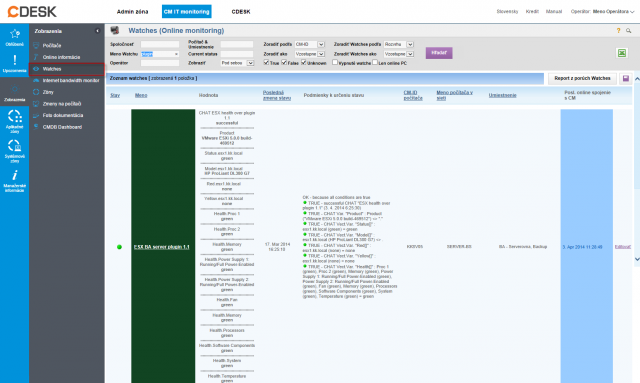Toggle the False status checkbox
Screen dimensions: 640x383
[284, 62]
